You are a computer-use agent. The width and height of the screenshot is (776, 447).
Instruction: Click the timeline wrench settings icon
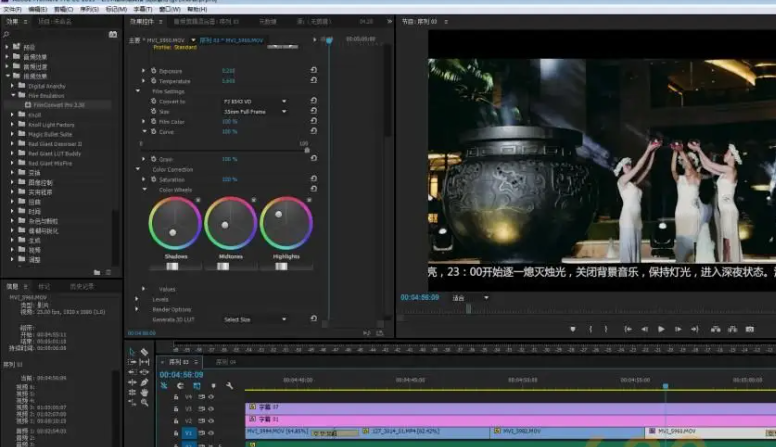229,386
